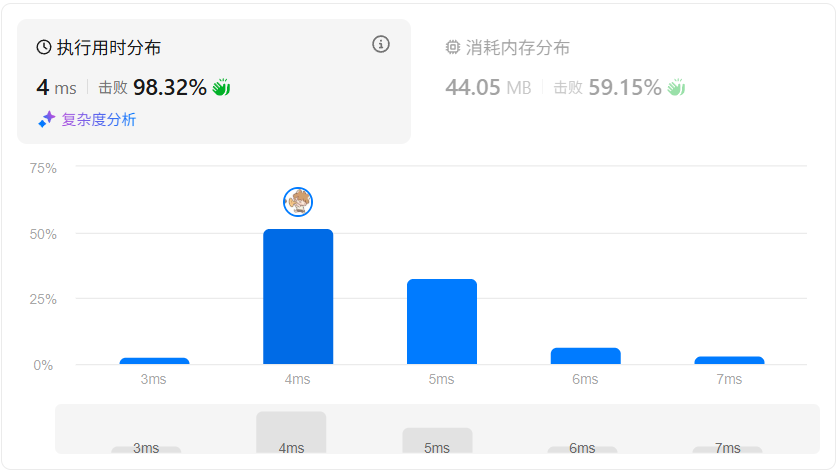Click the 50% y-axis label

click(x=43, y=234)
